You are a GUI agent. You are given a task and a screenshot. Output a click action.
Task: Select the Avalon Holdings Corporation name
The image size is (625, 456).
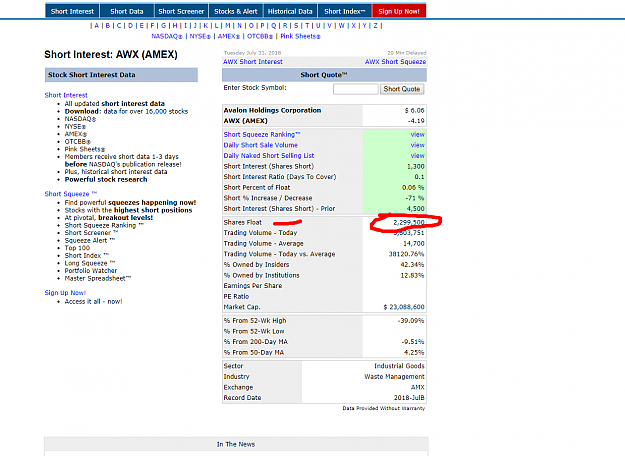coord(272,110)
